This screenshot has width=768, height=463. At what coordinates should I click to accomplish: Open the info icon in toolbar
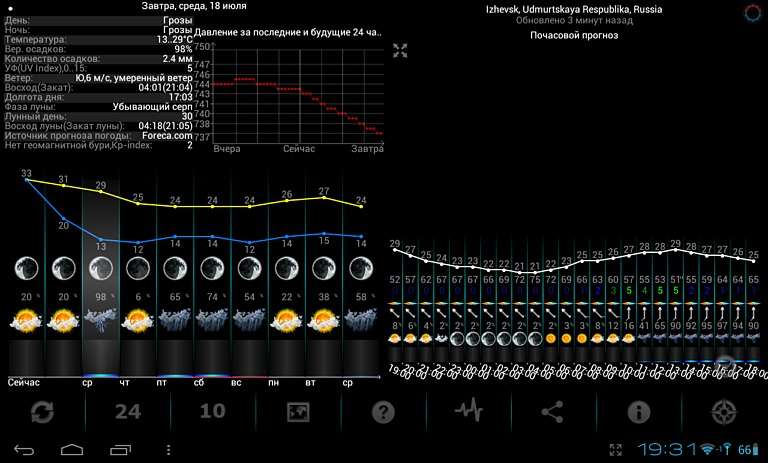(x=638, y=412)
